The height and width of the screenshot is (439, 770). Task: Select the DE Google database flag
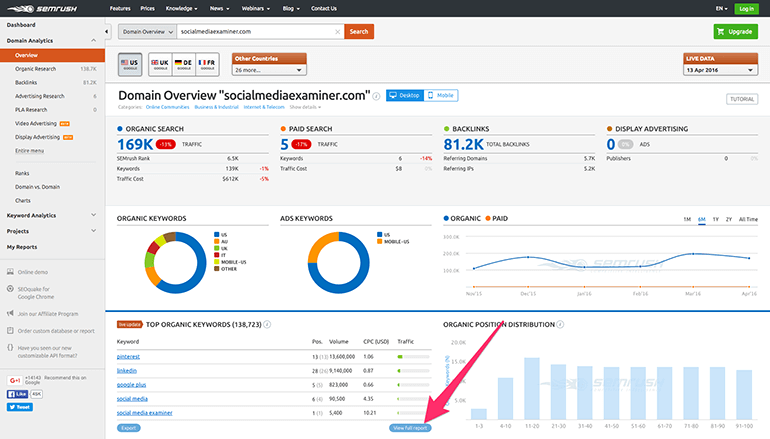(184, 64)
